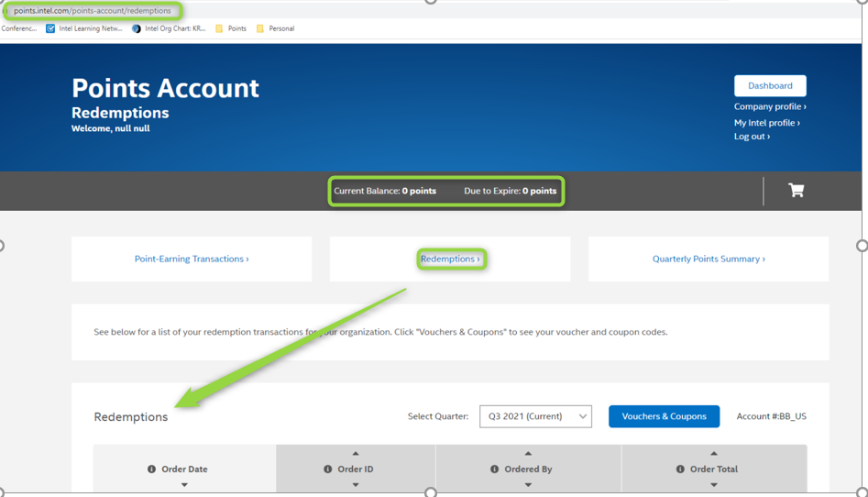
Task: Go to Quarterly Points Summary tab
Action: [x=709, y=259]
